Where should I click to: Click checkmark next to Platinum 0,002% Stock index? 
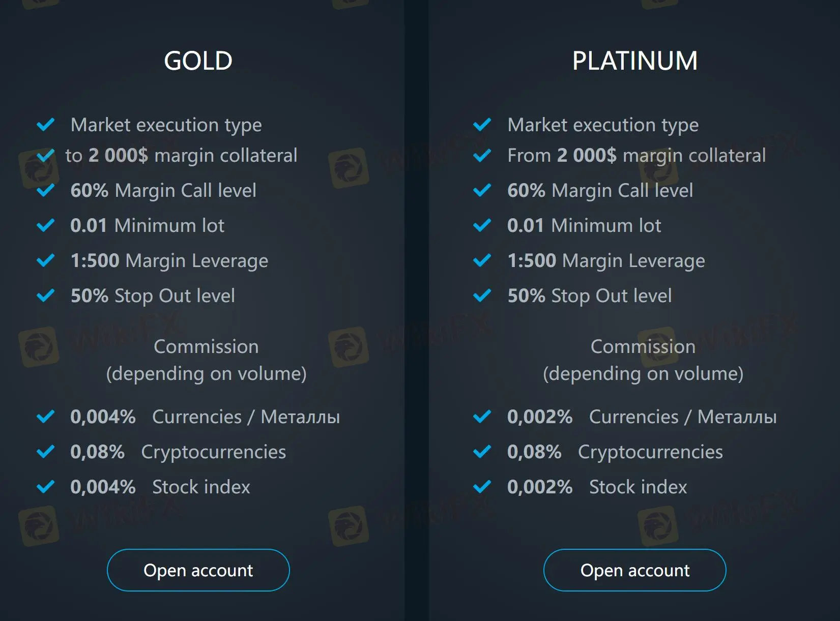point(482,487)
